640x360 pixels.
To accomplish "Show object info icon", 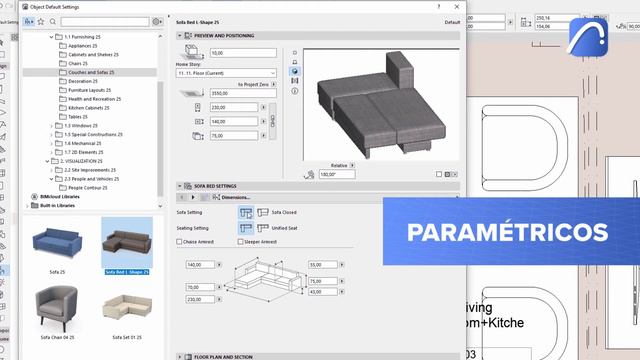I will 295,91.
